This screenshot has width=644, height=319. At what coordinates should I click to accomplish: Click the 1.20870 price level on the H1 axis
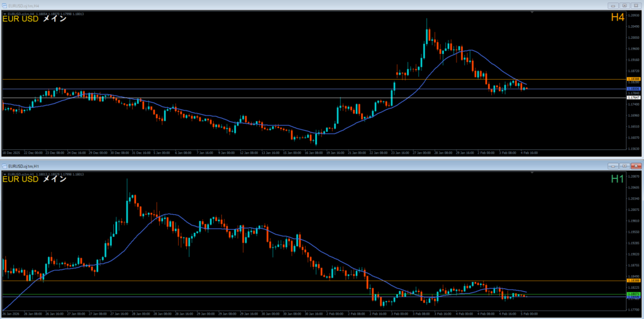[x=633, y=176]
